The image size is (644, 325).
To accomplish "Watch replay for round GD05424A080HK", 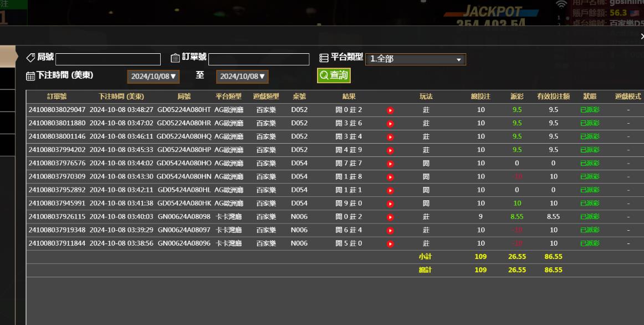I will [390, 204].
